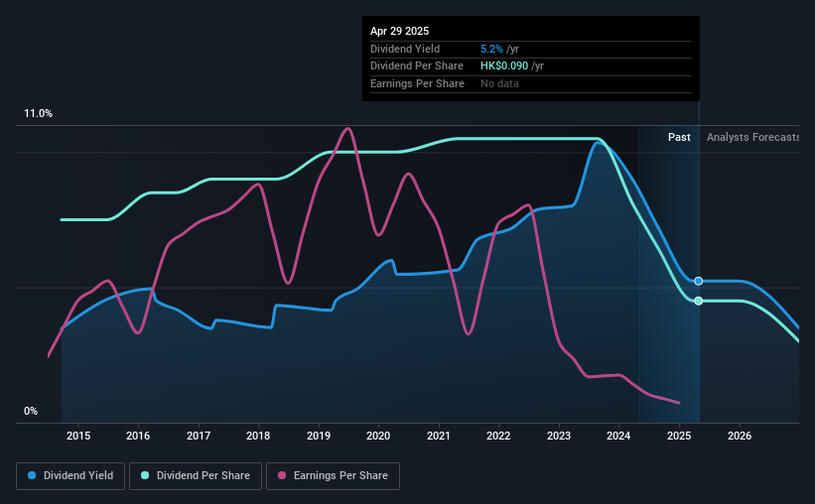Click the Past region label
The width and height of the screenshot is (815, 504).
pyautogui.click(x=679, y=137)
